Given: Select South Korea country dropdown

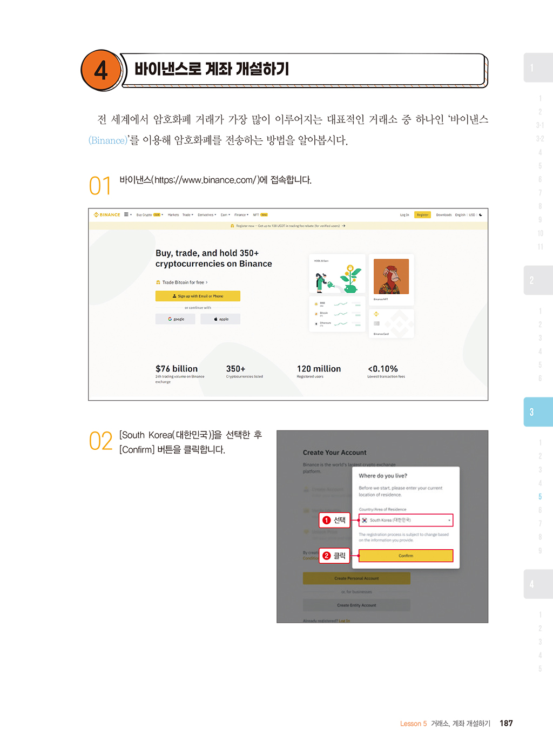Looking at the screenshot, I should click(406, 520).
